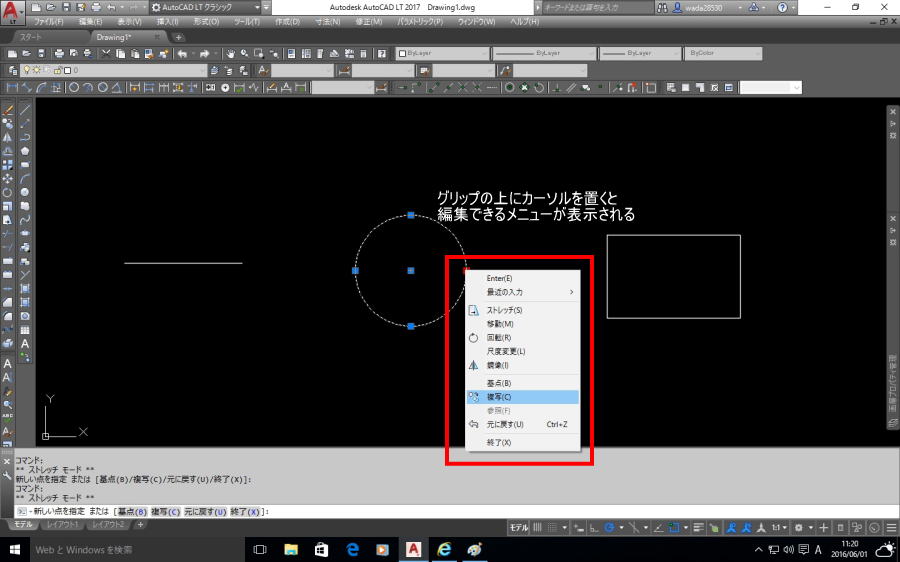Select the Rotate modify tool
900x562 pixels.
click(x=7, y=192)
